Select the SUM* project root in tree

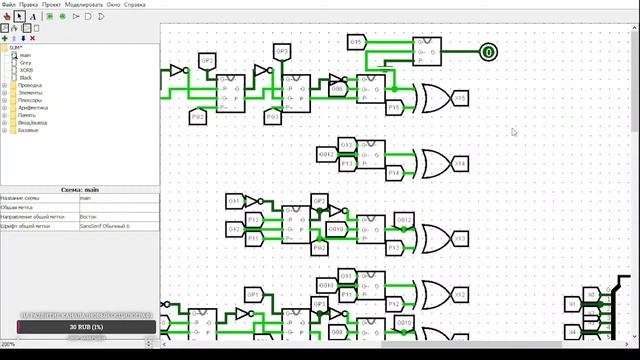click(x=16, y=48)
